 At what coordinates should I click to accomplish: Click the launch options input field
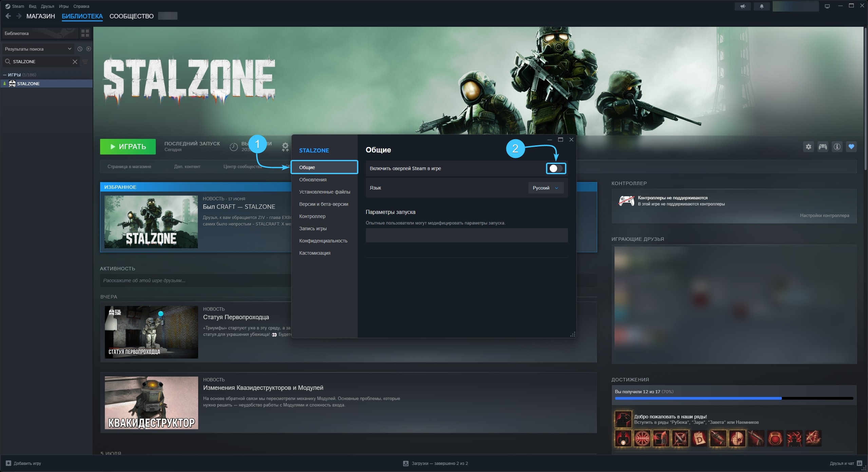click(x=467, y=235)
